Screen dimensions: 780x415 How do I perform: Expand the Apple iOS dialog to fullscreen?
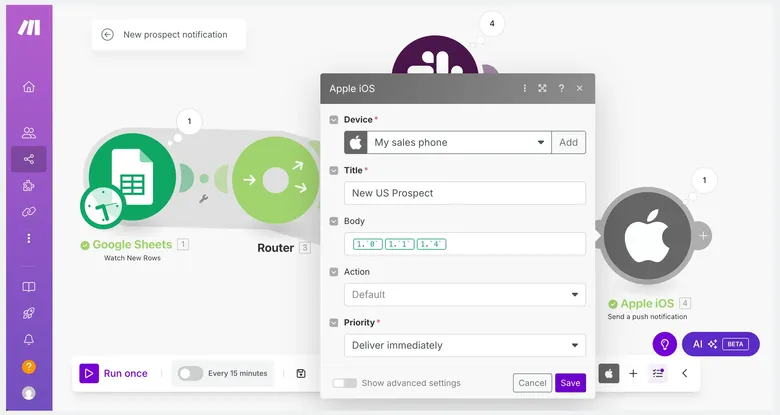point(542,88)
